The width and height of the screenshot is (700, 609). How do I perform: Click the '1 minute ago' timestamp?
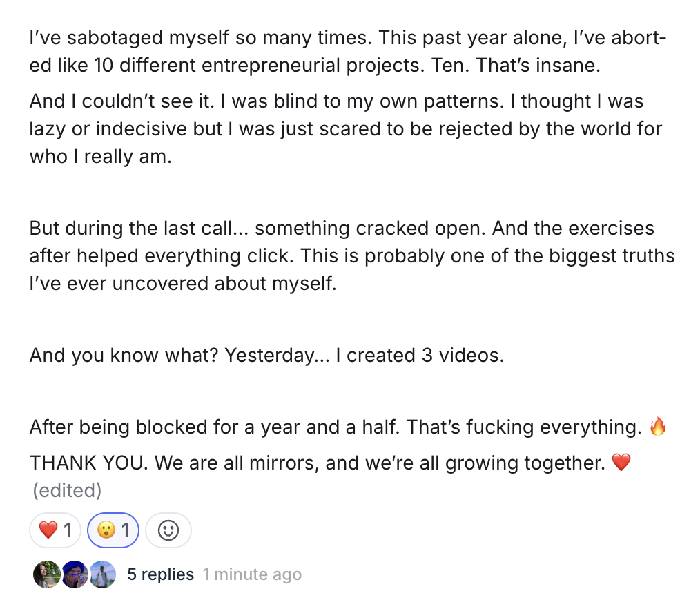(x=252, y=574)
